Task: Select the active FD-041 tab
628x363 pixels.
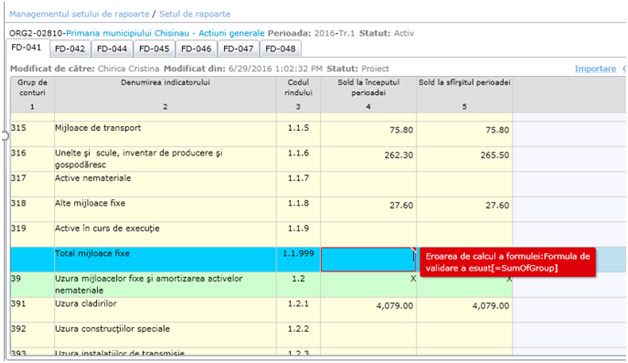Action: 26,48
